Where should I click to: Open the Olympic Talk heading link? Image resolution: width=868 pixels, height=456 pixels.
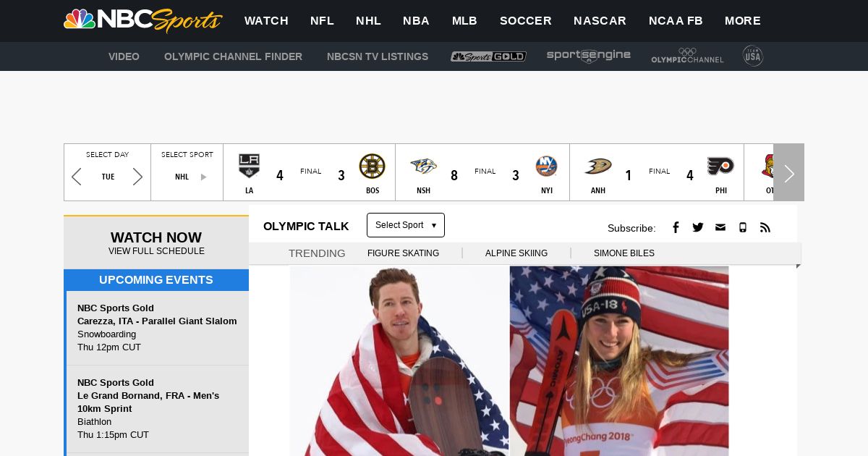(x=306, y=226)
